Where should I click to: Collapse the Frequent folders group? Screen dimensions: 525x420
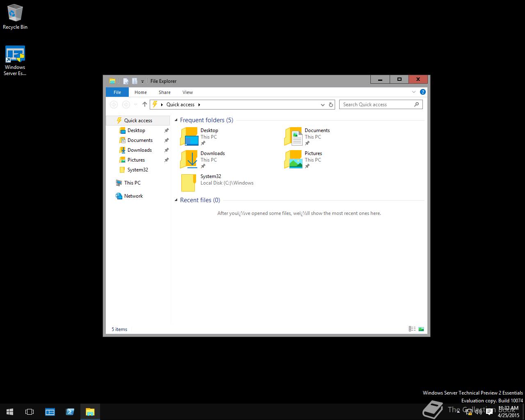tap(176, 120)
